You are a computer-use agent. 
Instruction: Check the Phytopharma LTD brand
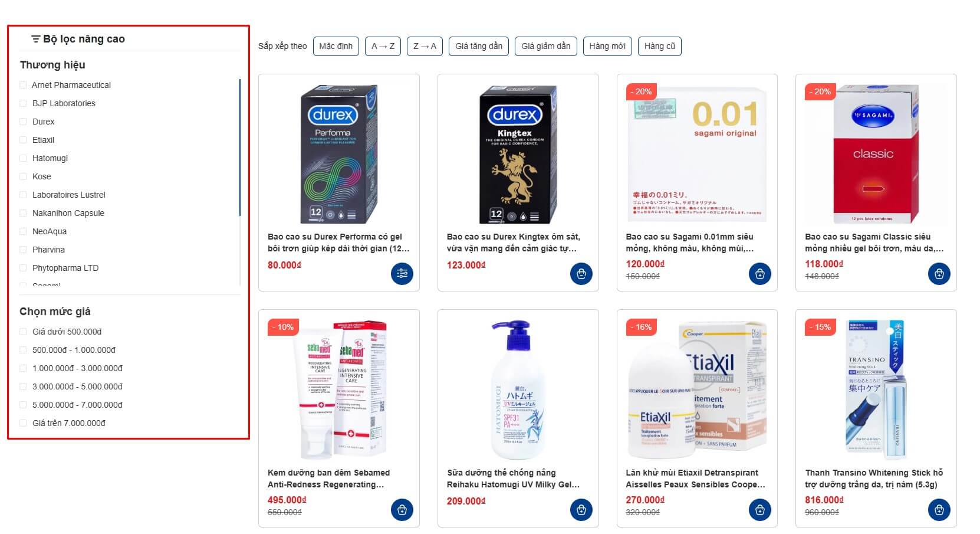[23, 268]
